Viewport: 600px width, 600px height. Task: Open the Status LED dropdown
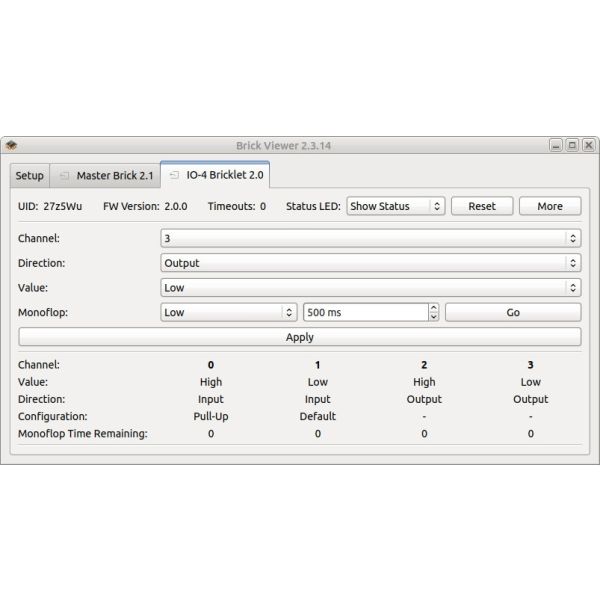tap(396, 206)
